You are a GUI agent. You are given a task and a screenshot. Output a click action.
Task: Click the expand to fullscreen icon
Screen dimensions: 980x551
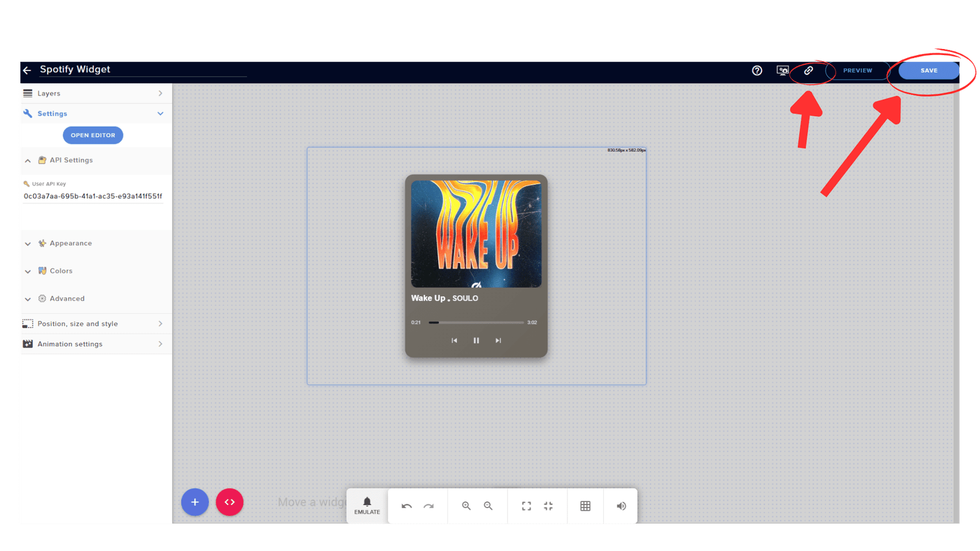pos(526,506)
